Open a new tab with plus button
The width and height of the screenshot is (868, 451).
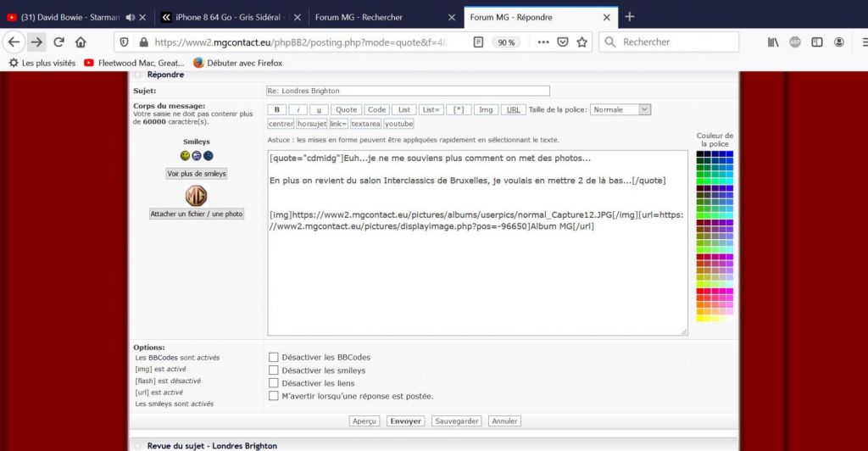[x=630, y=17]
